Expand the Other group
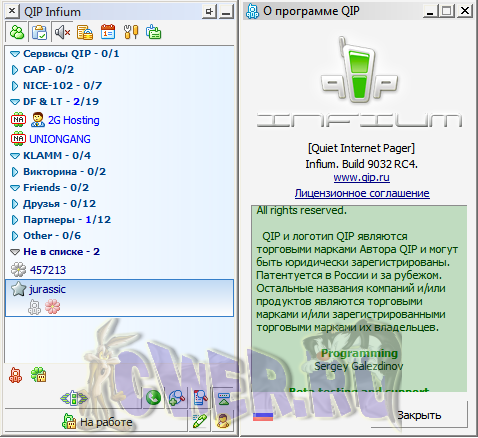The image size is (478, 438). tap(15, 236)
